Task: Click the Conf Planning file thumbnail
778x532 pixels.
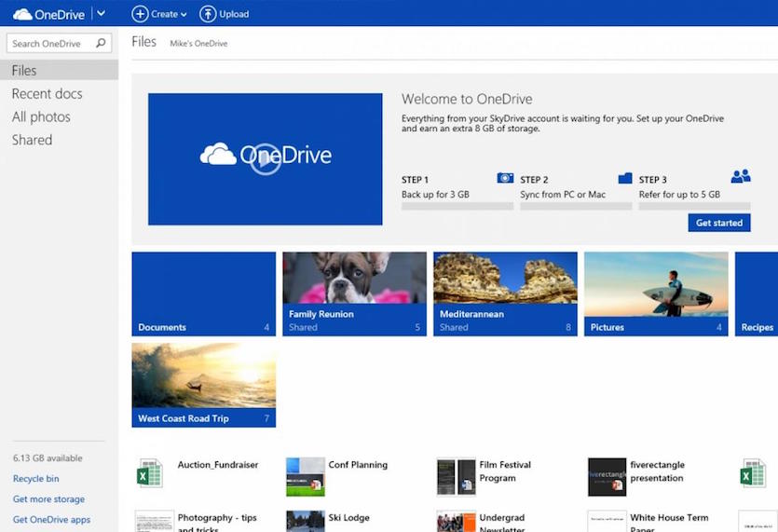Action: [x=306, y=477]
